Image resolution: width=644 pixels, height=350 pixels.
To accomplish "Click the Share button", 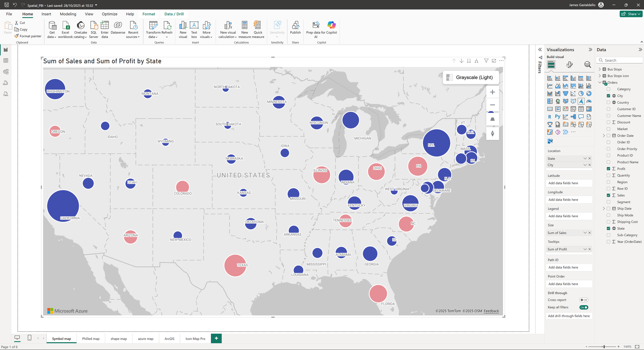I will click(630, 14).
